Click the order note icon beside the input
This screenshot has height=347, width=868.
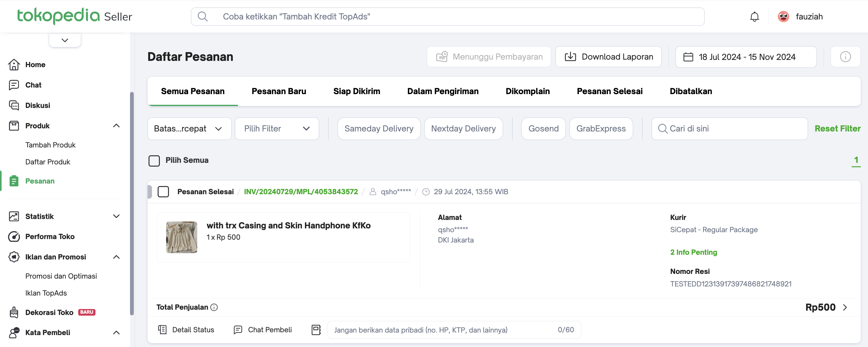point(316,330)
